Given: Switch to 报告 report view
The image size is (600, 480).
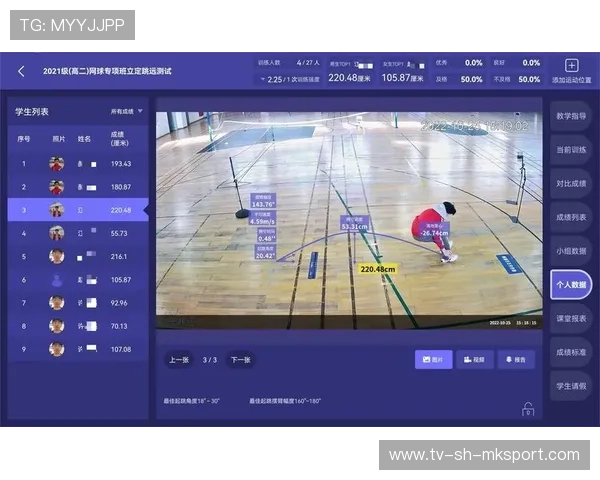Looking at the screenshot, I should (x=516, y=359).
